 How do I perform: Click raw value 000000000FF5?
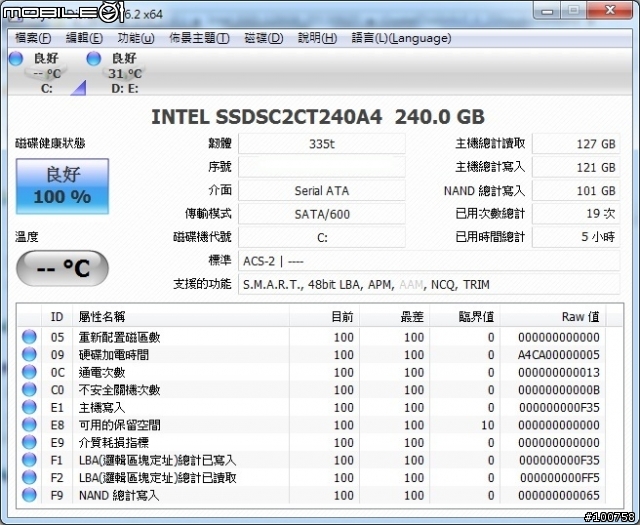[x=560, y=478]
